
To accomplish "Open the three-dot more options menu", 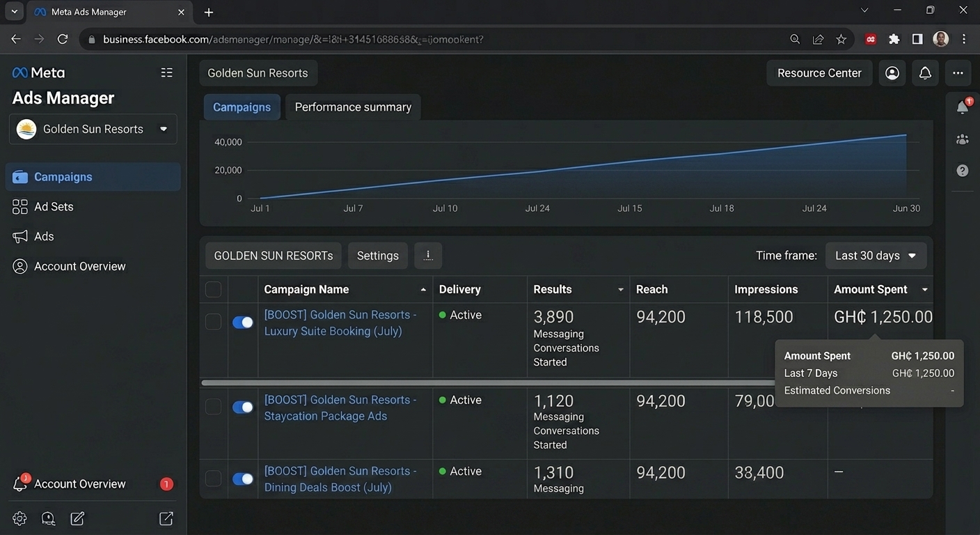I will pyautogui.click(x=958, y=73).
